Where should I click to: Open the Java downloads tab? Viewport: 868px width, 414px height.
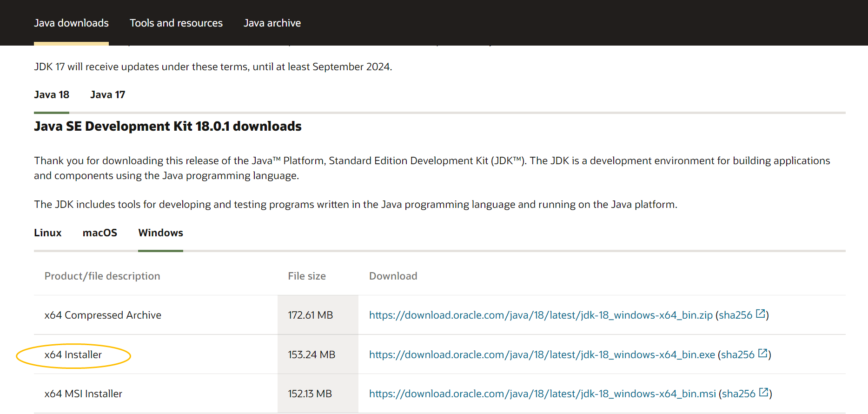tap(71, 23)
